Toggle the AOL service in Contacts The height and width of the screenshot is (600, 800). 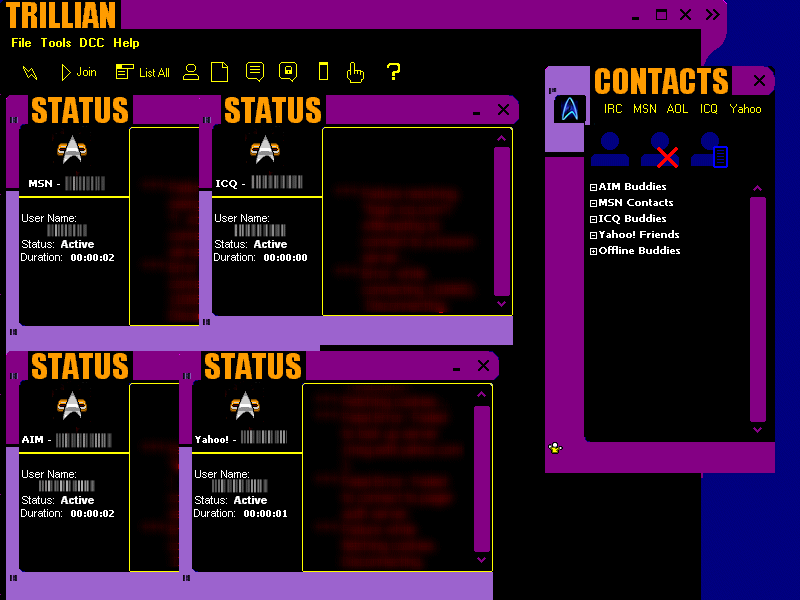point(677,109)
